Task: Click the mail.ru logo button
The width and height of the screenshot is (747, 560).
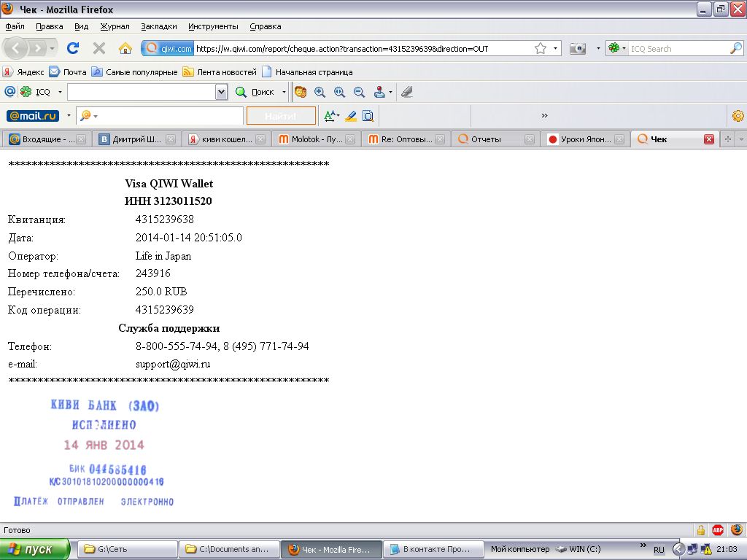Action: click(33, 116)
